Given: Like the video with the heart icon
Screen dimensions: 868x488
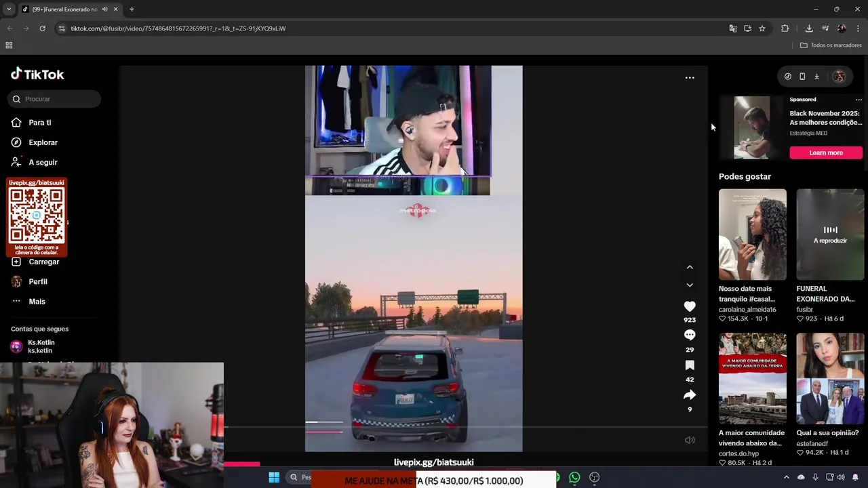Looking at the screenshot, I should 690,306.
